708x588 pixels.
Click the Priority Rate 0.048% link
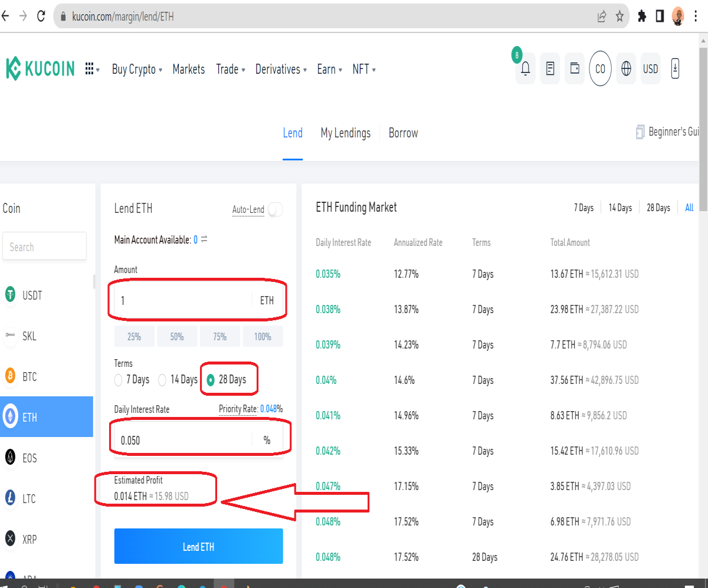point(251,409)
